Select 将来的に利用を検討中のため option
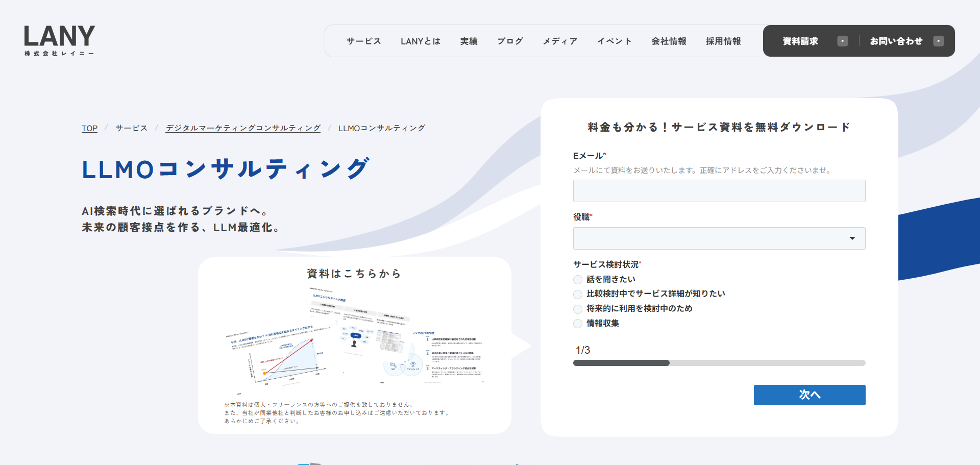Screen dimensions: 980x465 (x=577, y=309)
